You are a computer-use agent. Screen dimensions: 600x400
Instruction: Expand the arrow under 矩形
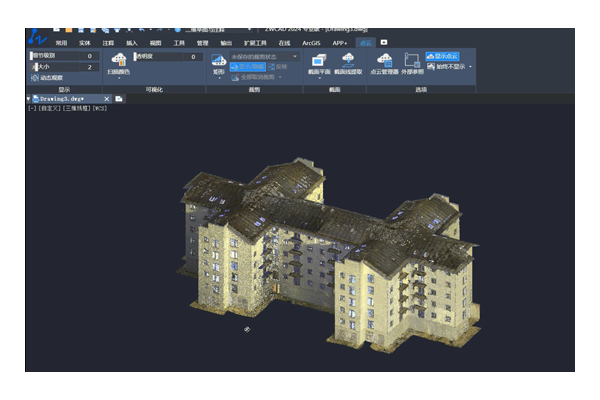click(x=219, y=78)
